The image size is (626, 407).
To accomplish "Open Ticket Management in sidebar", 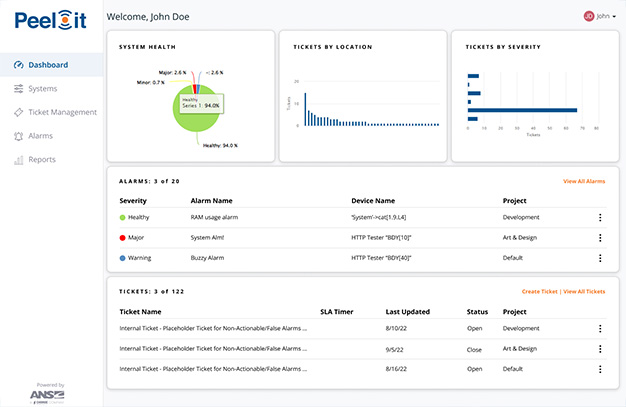I will [x=52, y=112].
